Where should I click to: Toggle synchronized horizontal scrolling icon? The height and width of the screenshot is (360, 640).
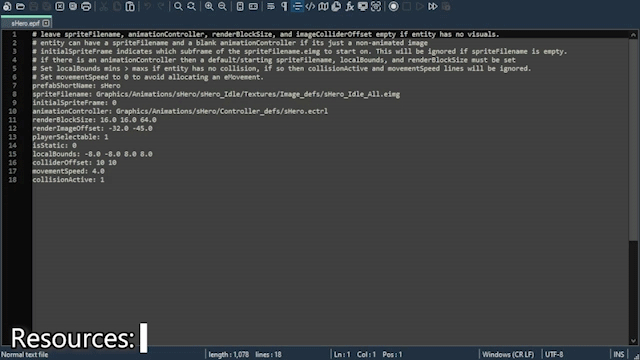tap(253, 6)
